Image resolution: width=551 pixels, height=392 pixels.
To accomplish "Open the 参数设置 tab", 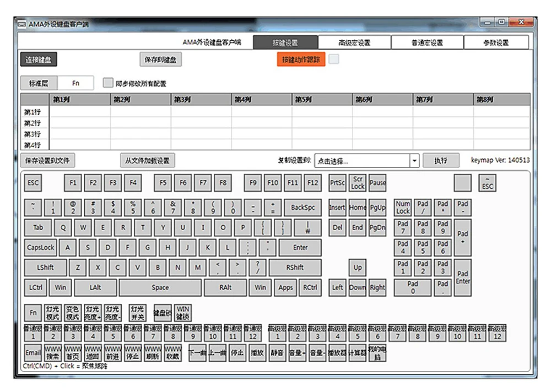I will click(x=496, y=42).
